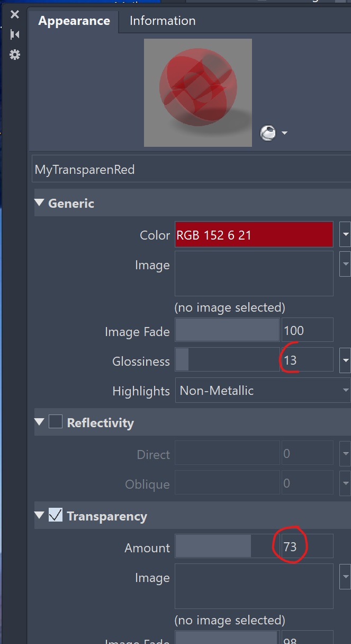Close the Materials Editor palette
Image resolution: width=351 pixels, height=644 pixels.
coord(15,14)
